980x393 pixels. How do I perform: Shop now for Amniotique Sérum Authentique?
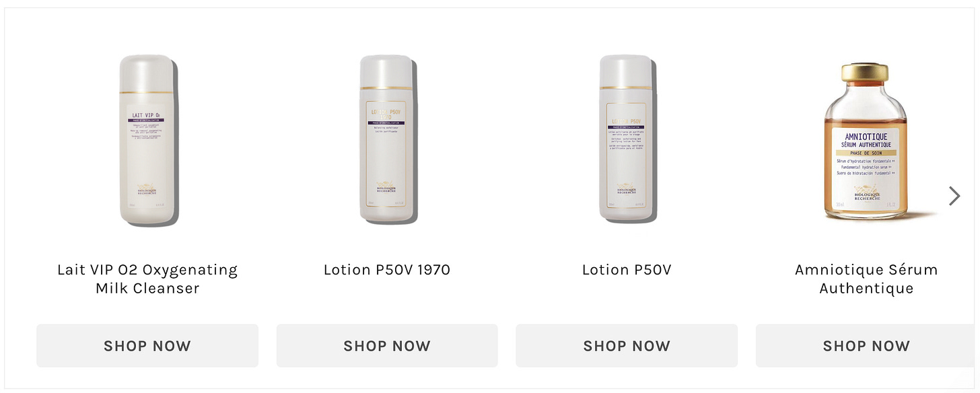coord(866,346)
